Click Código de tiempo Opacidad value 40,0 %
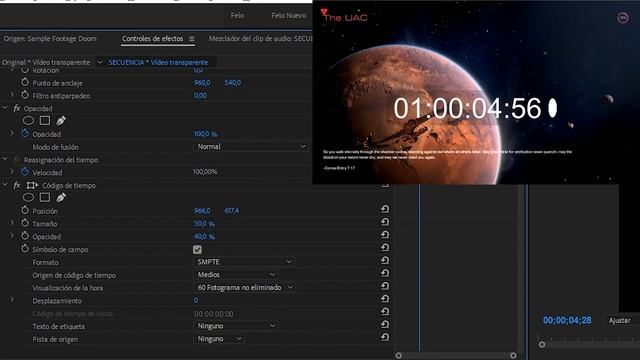Viewport: 640px width, 360px height. (x=204, y=236)
